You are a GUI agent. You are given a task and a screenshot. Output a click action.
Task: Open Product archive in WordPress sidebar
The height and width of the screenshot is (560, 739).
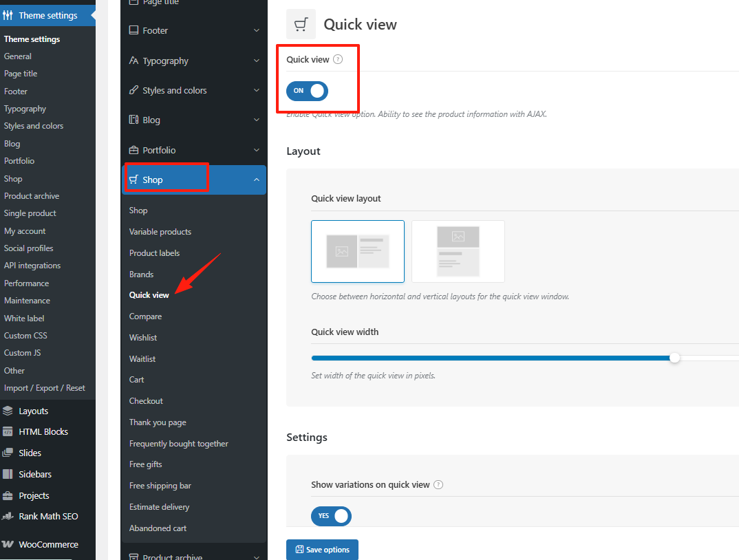tap(32, 195)
